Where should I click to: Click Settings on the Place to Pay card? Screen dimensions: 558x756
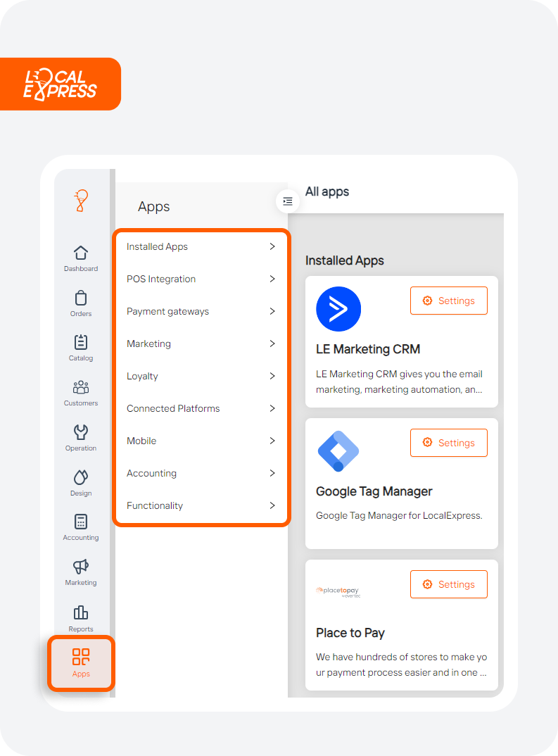click(x=448, y=584)
